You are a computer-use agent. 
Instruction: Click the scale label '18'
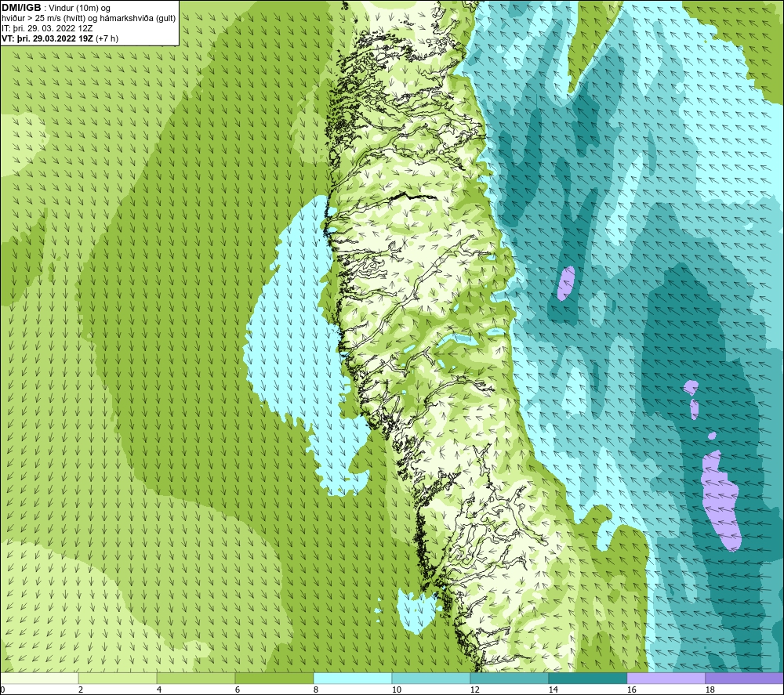click(710, 690)
